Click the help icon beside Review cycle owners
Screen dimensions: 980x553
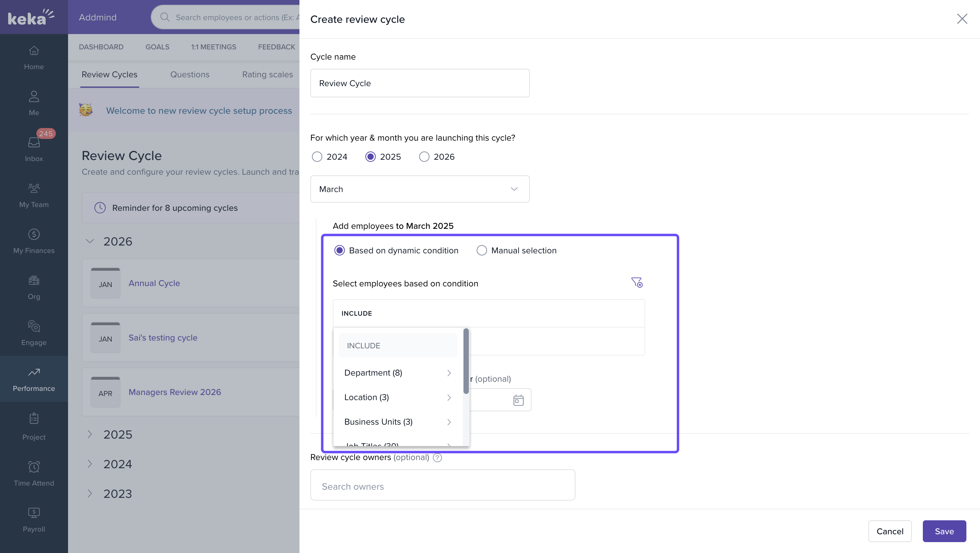click(x=437, y=457)
